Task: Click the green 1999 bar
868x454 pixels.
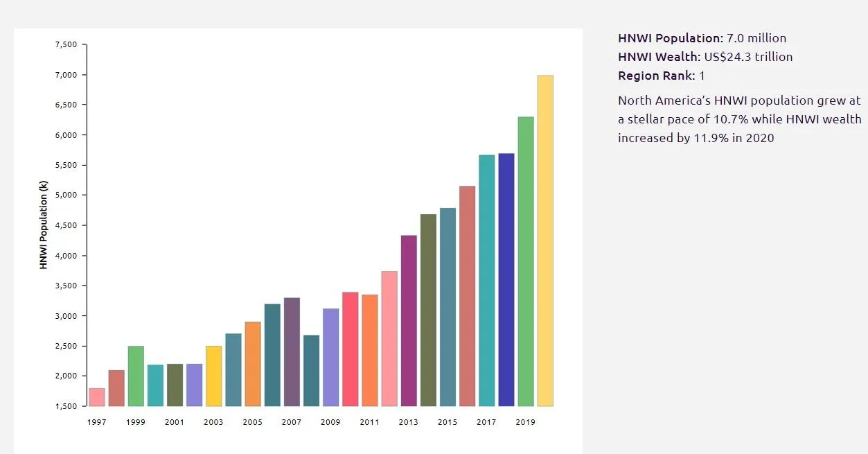Action: [x=136, y=376]
